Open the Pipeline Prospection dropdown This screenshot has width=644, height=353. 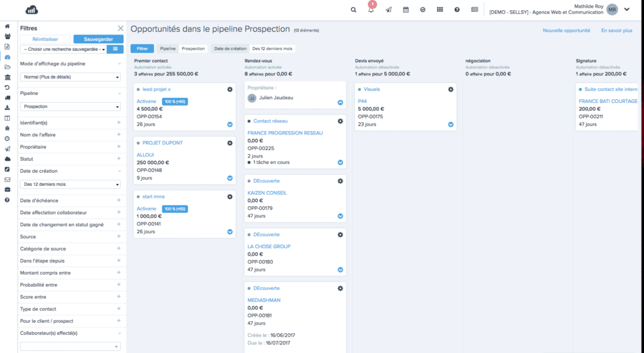click(x=70, y=107)
